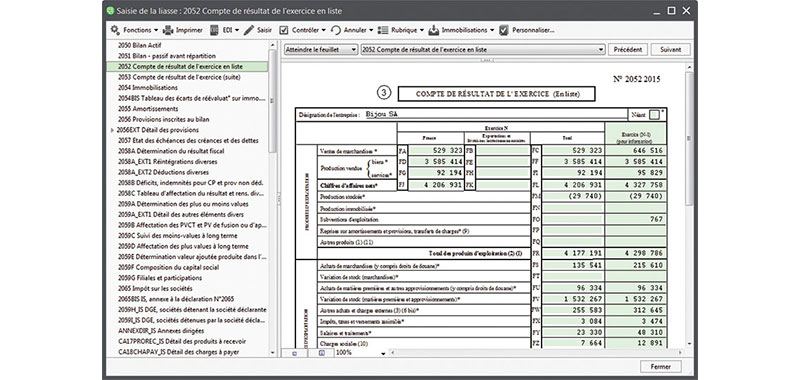Select CA18CHAPAY_IS Détail des charges à payer
The height and width of the screenshot is (380, 800).
pyautogui.click(x=179, y=352)
